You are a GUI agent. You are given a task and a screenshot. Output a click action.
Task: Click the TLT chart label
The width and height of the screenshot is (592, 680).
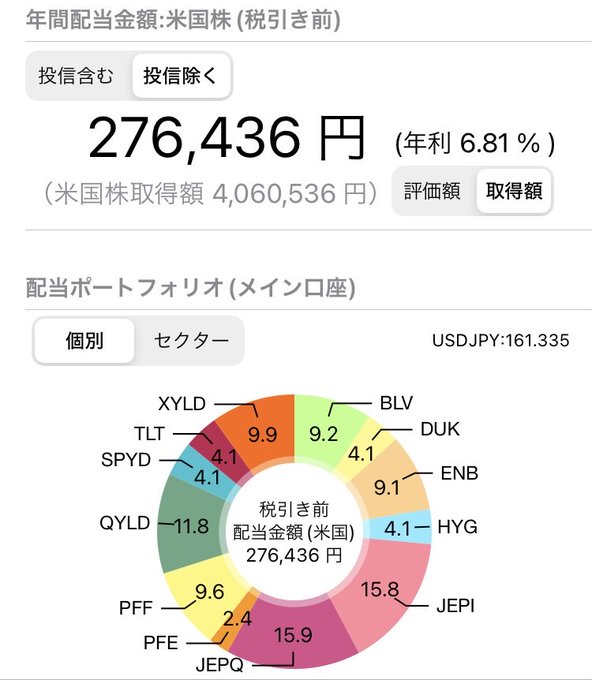(150, 433)
